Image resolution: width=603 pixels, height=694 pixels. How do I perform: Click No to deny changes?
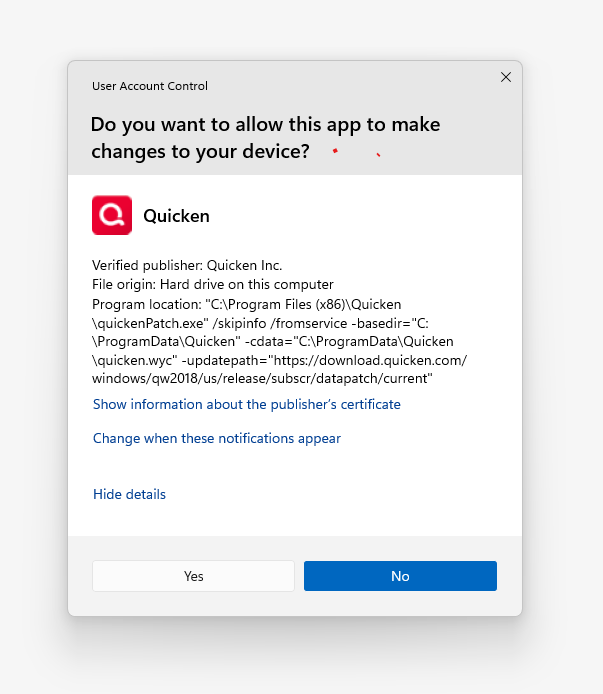(400, 576)
